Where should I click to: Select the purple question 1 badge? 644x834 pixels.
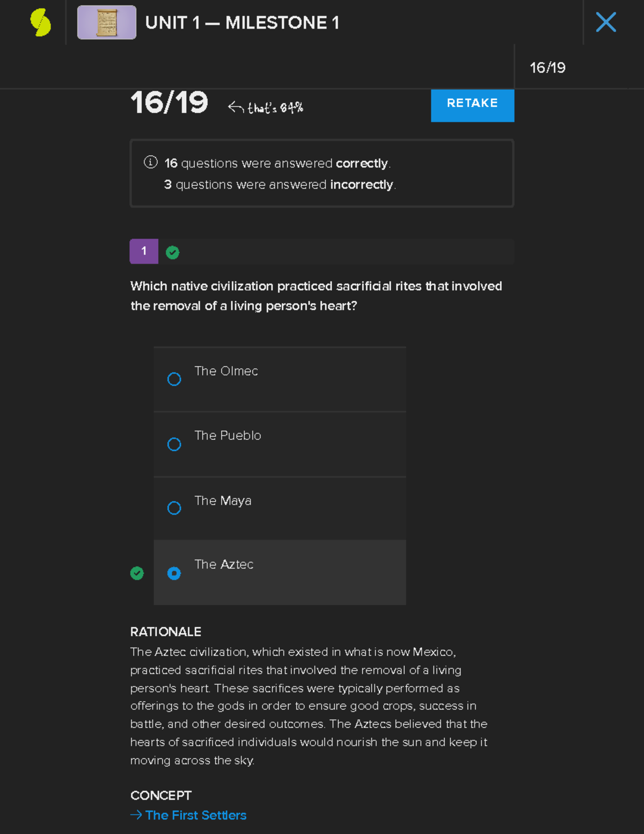coord(144,251)
